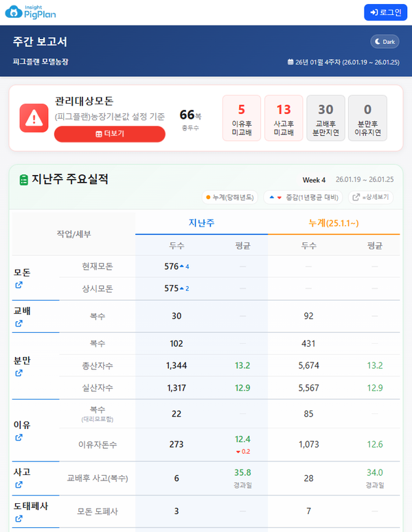Image resolution: width=412 pixels, height=532 pixels.
Task: Open external link icon under 이유
Action: pos(19,437)
